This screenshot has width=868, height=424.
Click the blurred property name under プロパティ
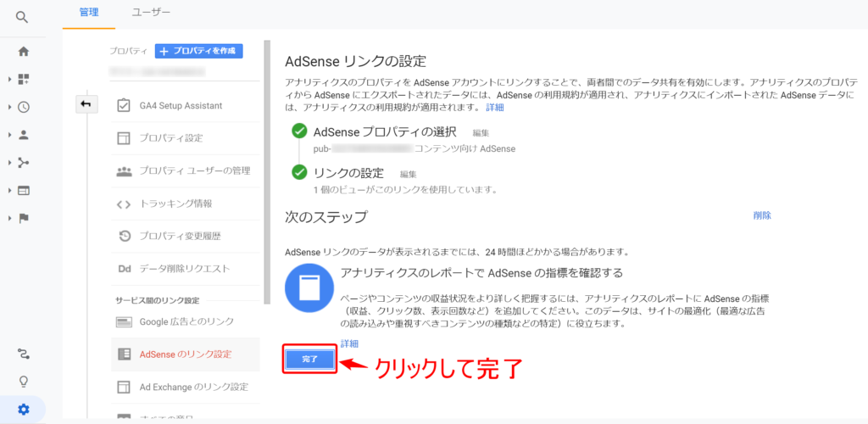tap(157, 71)
